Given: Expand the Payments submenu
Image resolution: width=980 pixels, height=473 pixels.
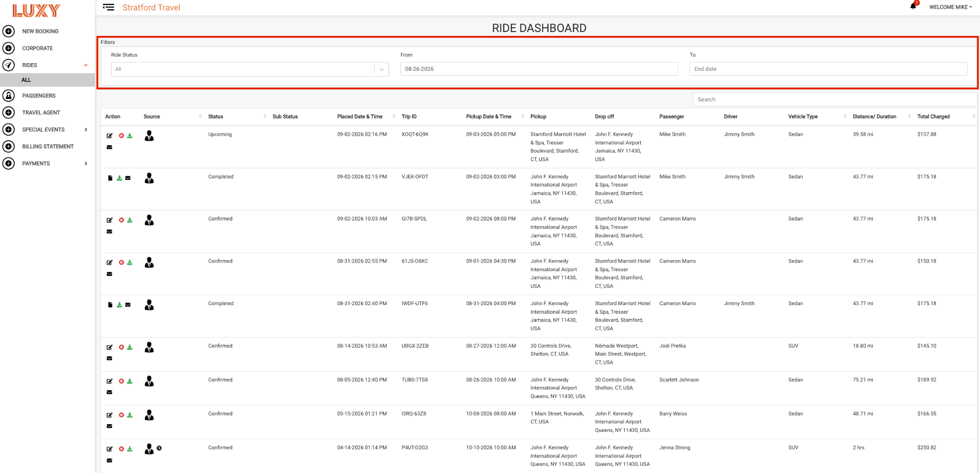Looking at the screenshot, I should tap(86, 164).
